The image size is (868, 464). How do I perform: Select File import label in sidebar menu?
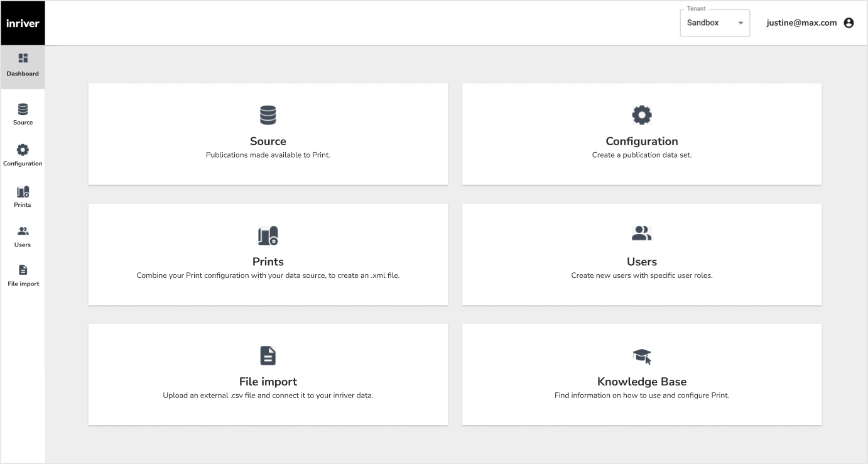[x=23, y=284]
